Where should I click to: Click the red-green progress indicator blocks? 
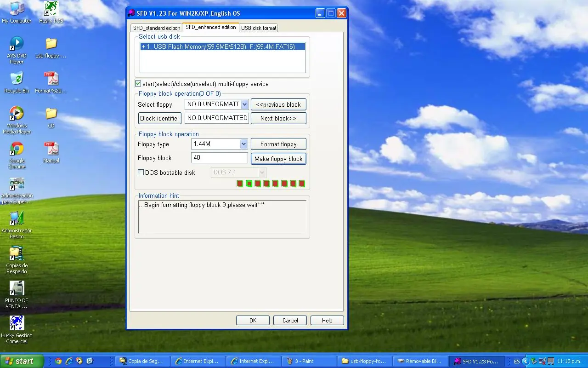tap(271, 184)
